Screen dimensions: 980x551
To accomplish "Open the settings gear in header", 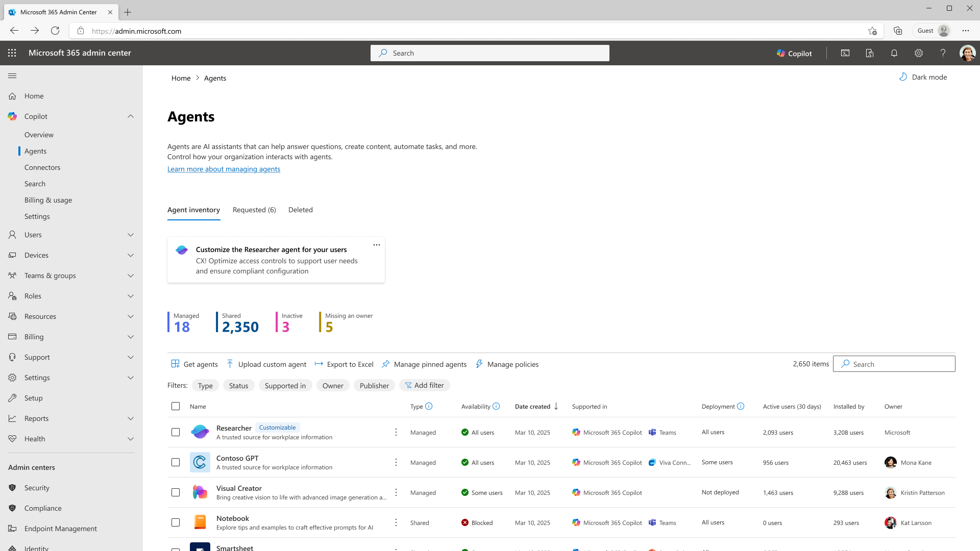I will click(x=919, y=53).
